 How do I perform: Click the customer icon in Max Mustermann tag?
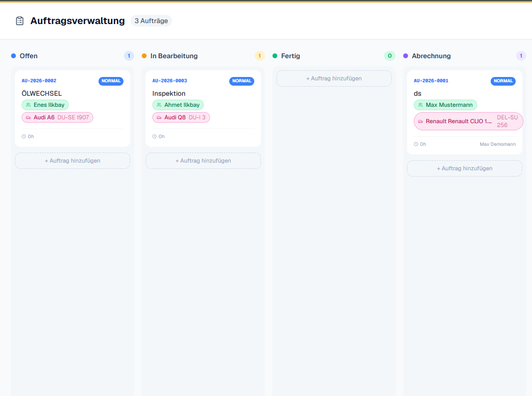pyautogui.click(x=421, y=105)
